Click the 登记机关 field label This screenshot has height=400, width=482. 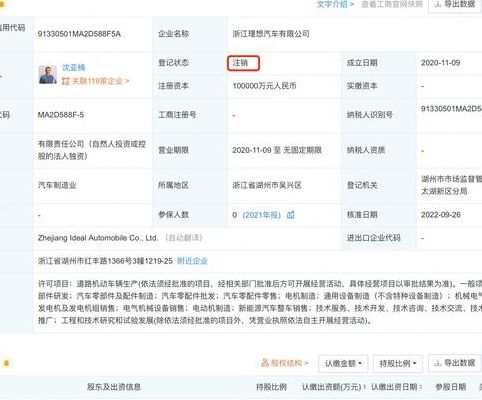362,185
